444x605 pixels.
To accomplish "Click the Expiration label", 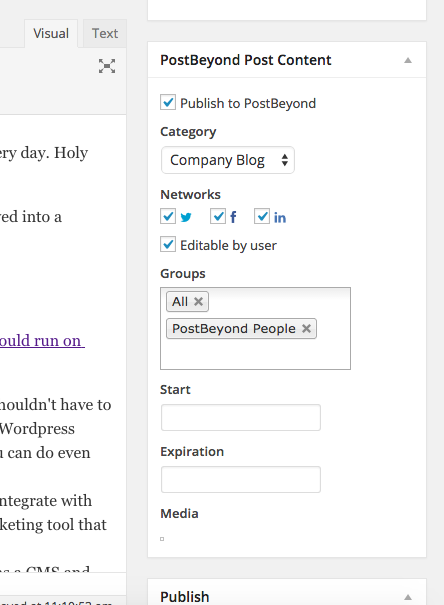I will [x=192, y=452].
